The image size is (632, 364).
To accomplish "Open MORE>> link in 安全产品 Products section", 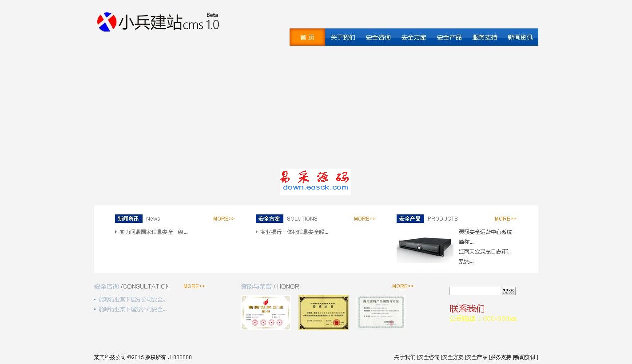I will coord(505,219).
